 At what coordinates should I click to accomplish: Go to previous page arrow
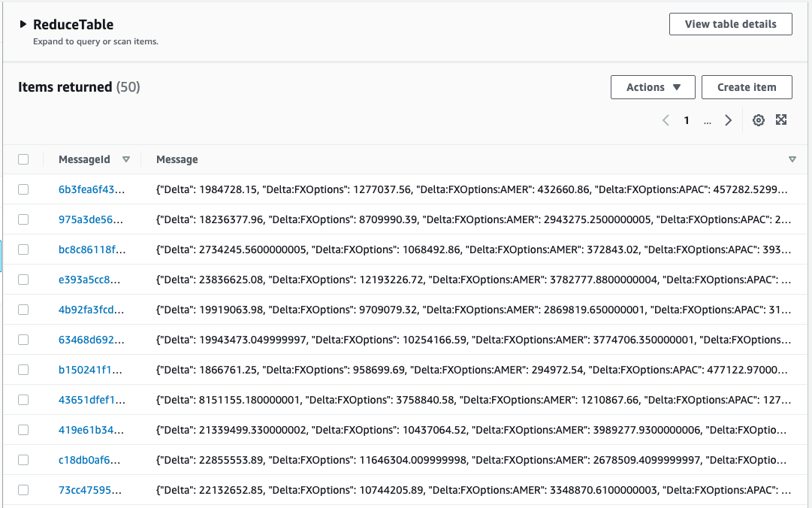666,121
